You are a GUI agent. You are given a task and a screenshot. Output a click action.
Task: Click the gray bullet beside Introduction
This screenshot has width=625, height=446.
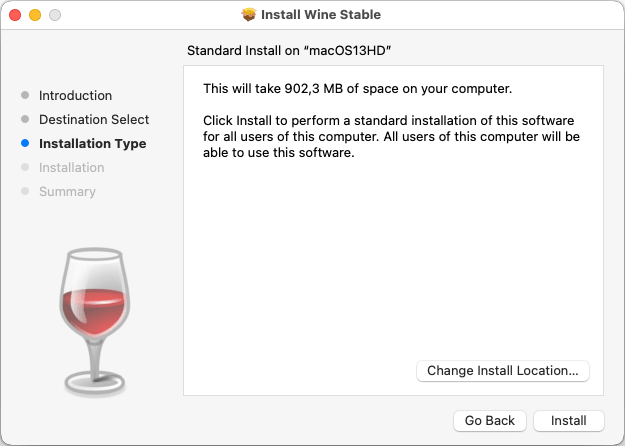tap(25, 95)
